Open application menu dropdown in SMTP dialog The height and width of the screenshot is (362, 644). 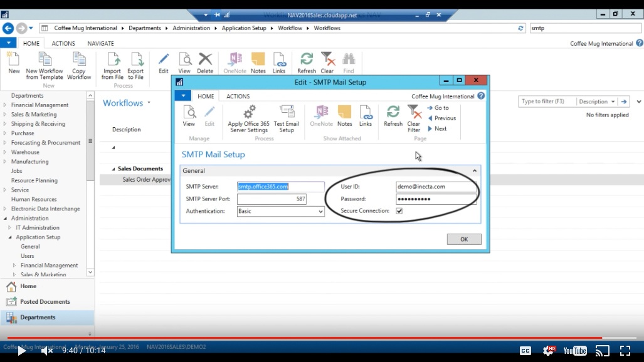click(x=183, y=96)
